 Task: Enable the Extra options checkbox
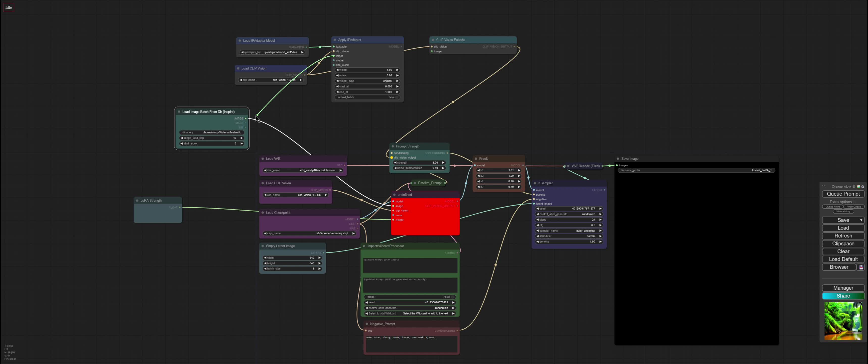[855, 202]
